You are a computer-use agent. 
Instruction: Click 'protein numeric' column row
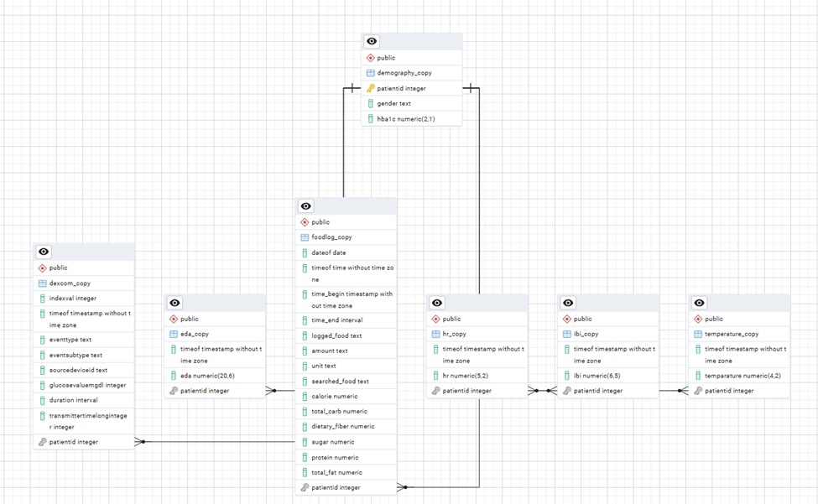(x=346, y=458)
